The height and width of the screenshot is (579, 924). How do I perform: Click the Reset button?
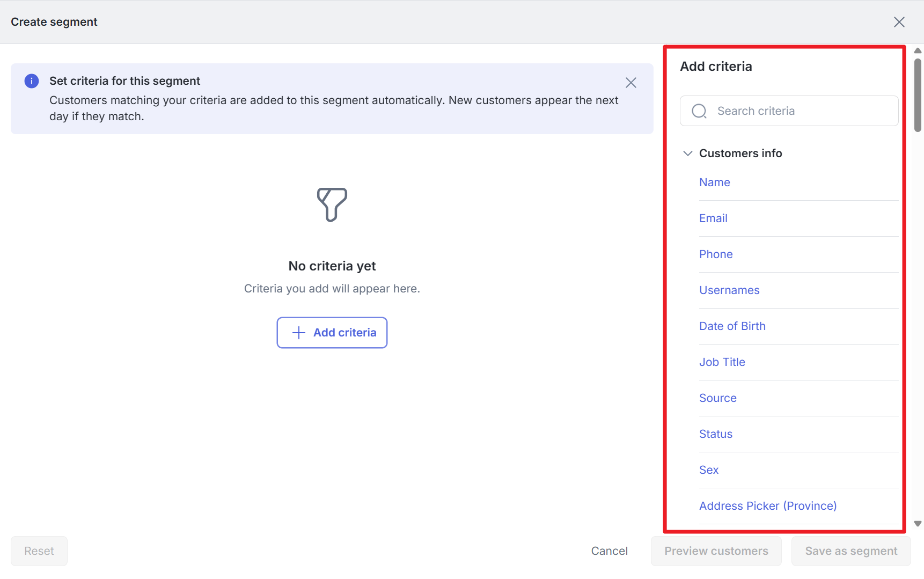coord(39,551)
